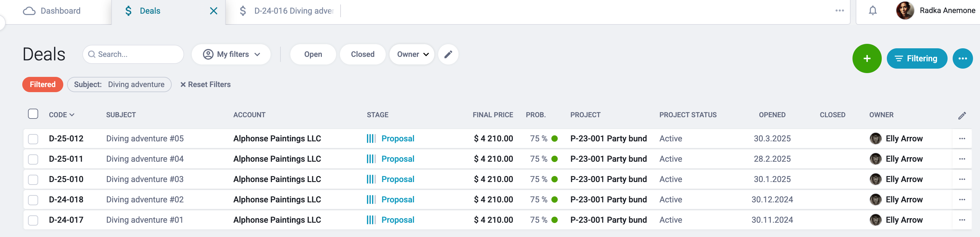Click the pencil icon next to Owner filter
This screenshot has height=237, width=980.
pyautogui.click(x=448, y=54)
